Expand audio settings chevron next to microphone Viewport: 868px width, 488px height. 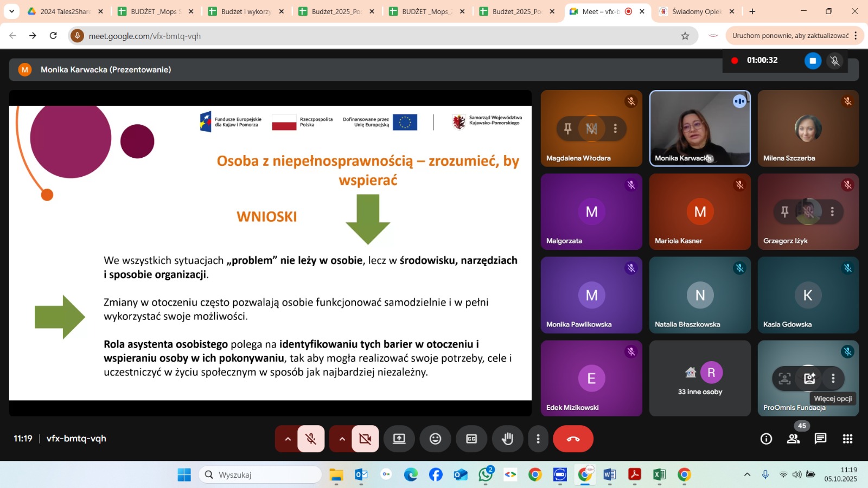tap(288, 439)
